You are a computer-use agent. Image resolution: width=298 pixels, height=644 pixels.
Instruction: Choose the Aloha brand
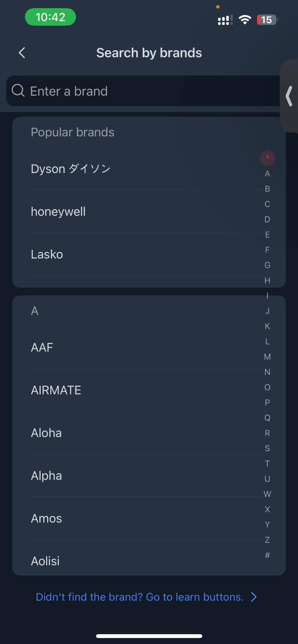[46, 433]
